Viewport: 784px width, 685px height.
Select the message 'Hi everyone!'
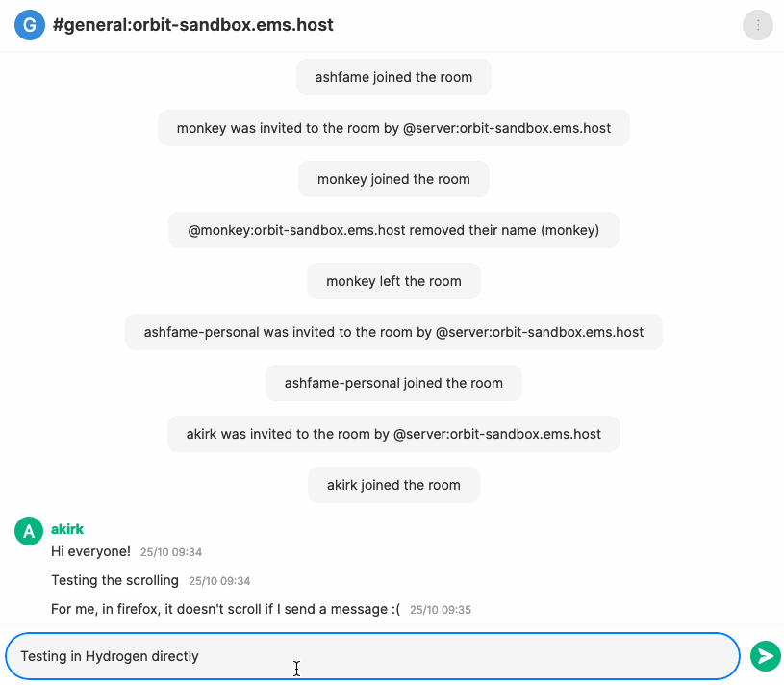[89, 552]
